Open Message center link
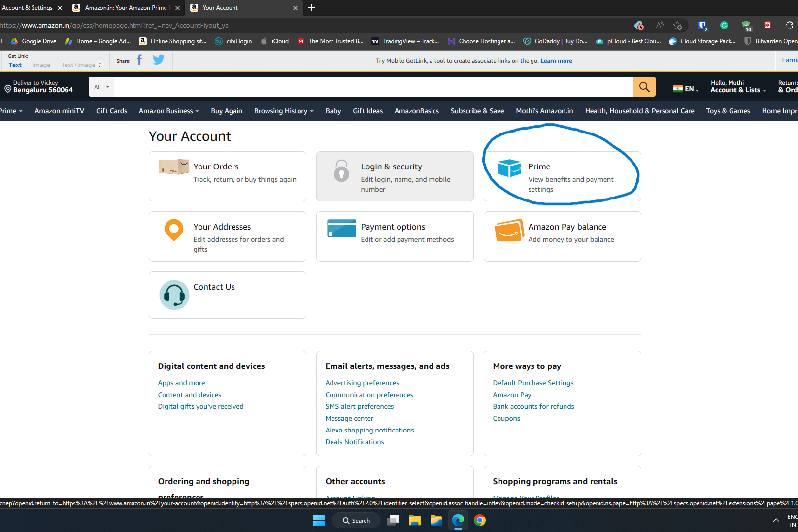 click(349, 418)
